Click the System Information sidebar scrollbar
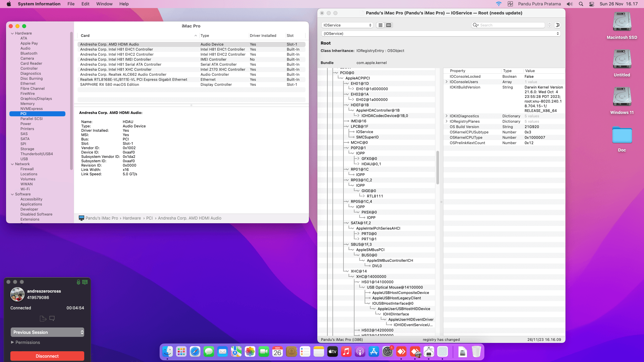The height and width of the screenshot is (362, 644). coord(71,101)
